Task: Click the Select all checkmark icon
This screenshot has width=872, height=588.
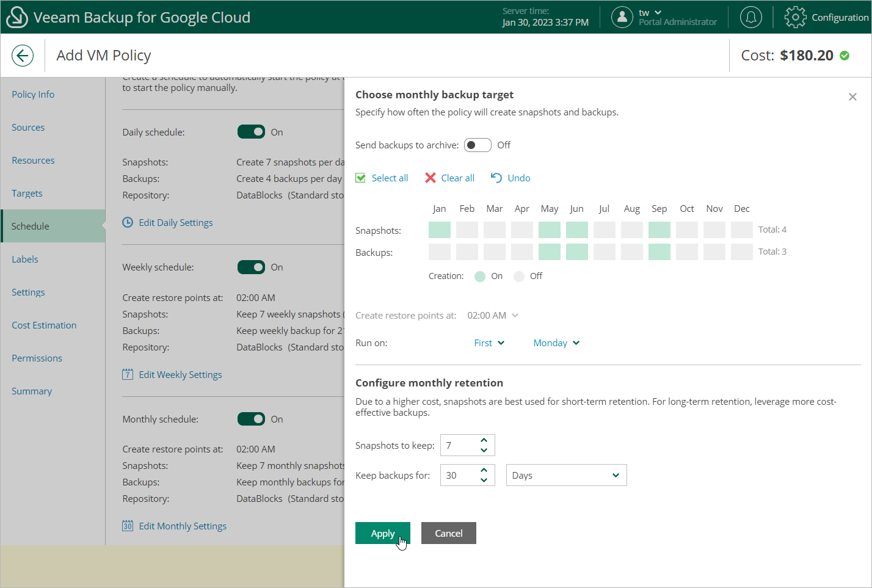Action: 361,178
